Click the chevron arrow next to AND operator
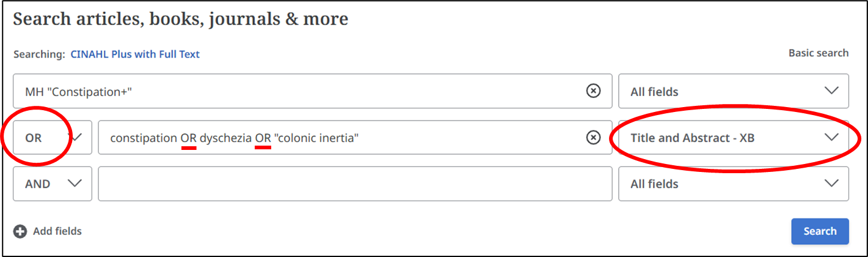 pos(75,183)
